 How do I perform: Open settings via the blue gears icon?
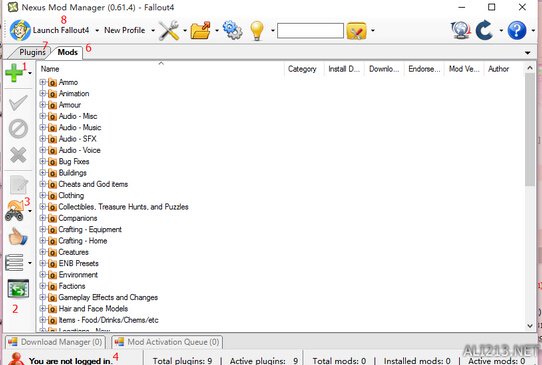tap(232, 30)
